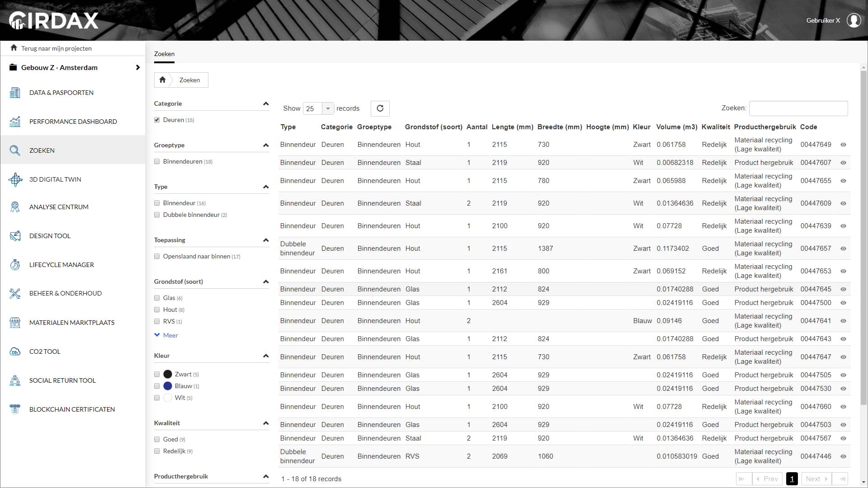Click page number 1 button
The image size is (868, 488).
[792, 479]
